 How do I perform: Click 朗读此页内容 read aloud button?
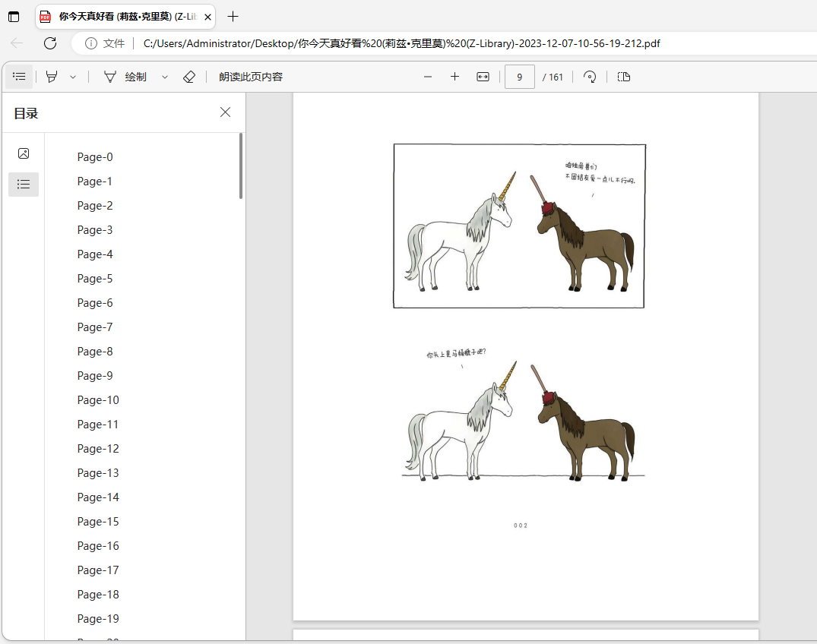(x=251, y=77)
